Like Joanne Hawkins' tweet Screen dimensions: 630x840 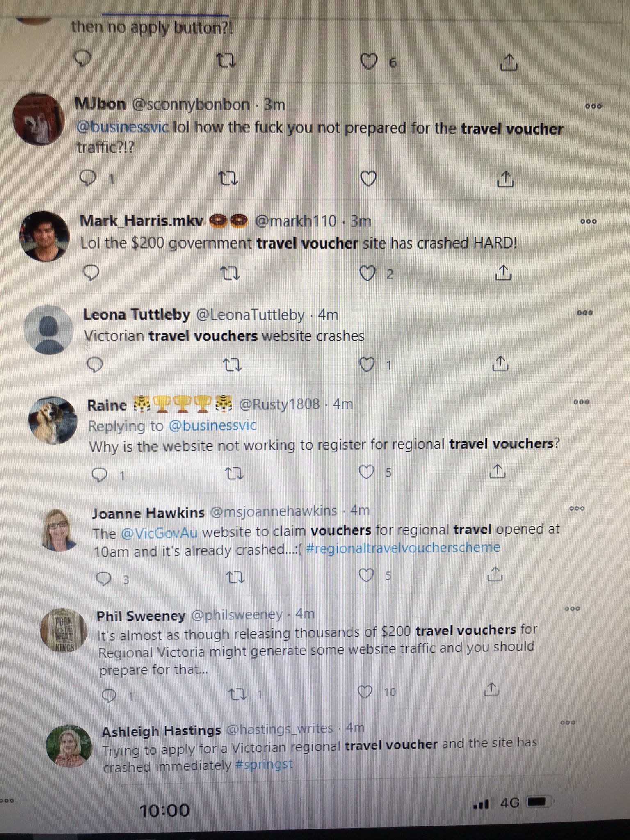click(x=366, y=575)
